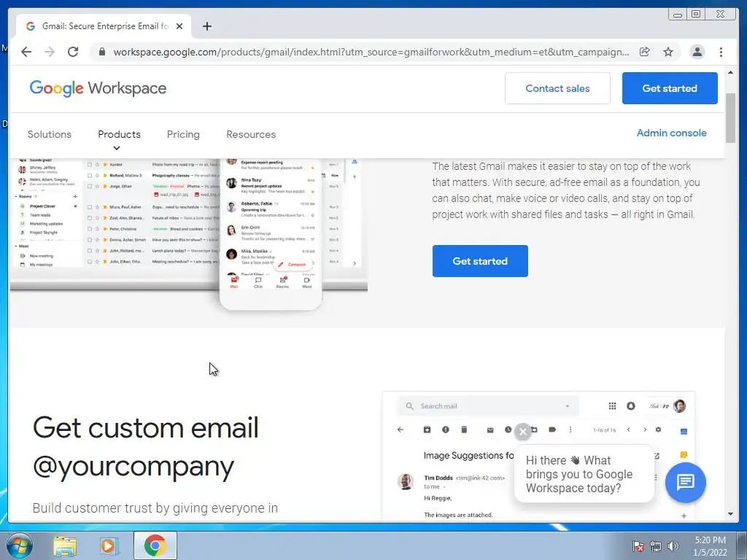Click the Get started button in the header
The height and width of the screenshot is (560, 747).
point(670,88)
